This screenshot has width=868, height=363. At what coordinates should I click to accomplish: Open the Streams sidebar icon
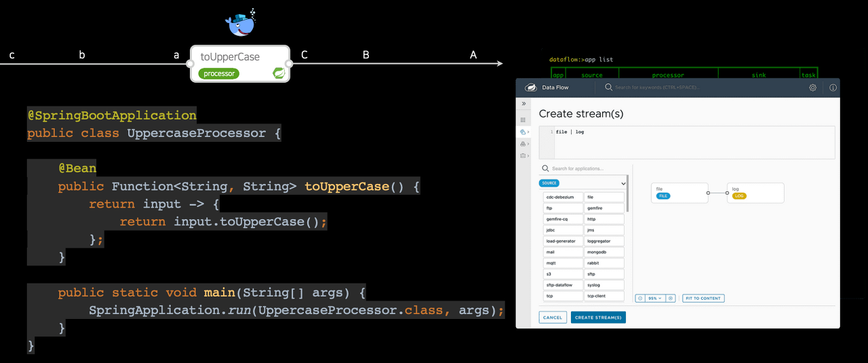point(523,132)
